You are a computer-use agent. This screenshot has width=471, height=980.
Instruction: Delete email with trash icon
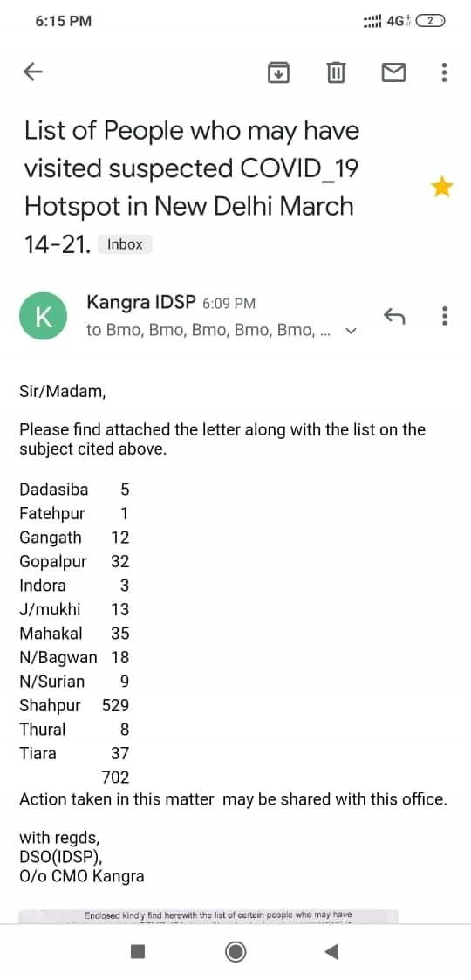pyautogui.click(x=336, y=72)
